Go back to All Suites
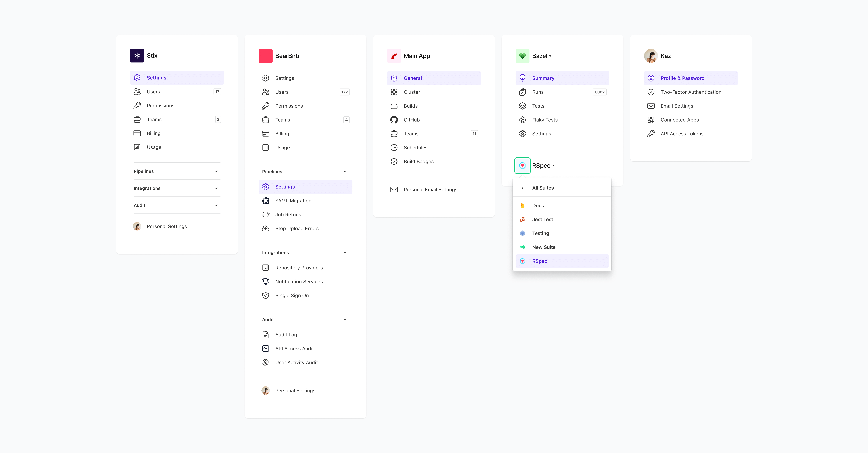 (x=543, y=188)
